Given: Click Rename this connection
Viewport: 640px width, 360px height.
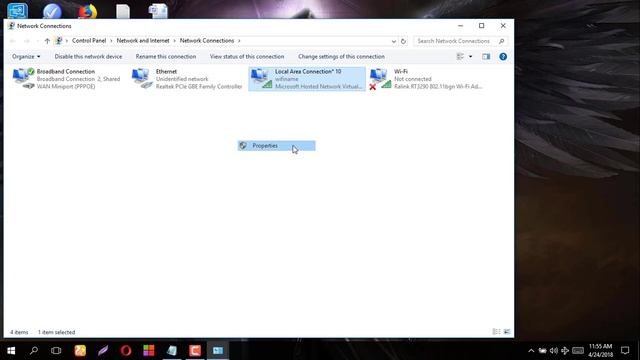Looking at the screenshot, I should [x=166, y=57].
